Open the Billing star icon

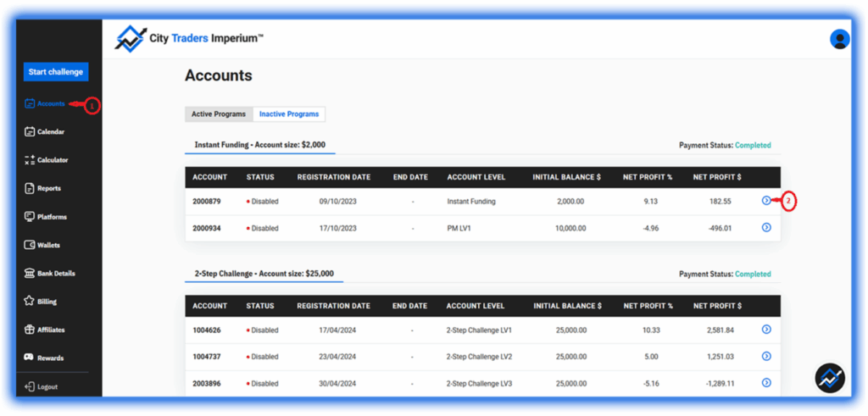click(30, 301)
